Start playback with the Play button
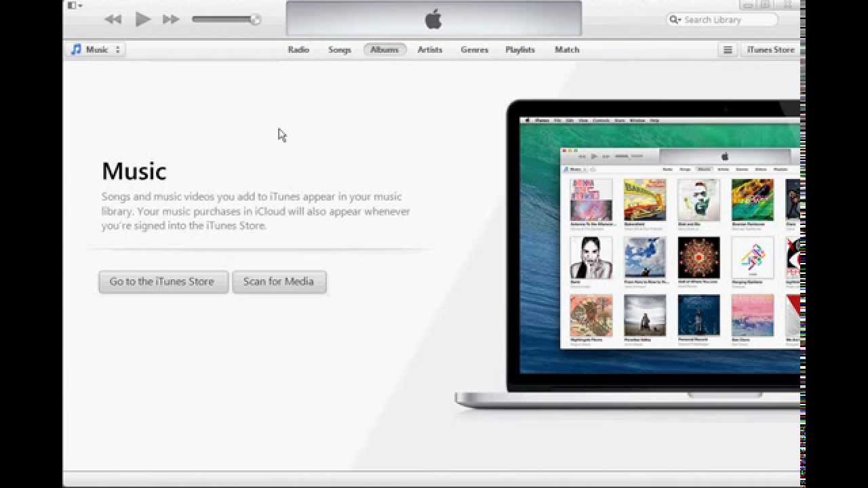Viewport: 868px width, 488px height. pos(142,19)
